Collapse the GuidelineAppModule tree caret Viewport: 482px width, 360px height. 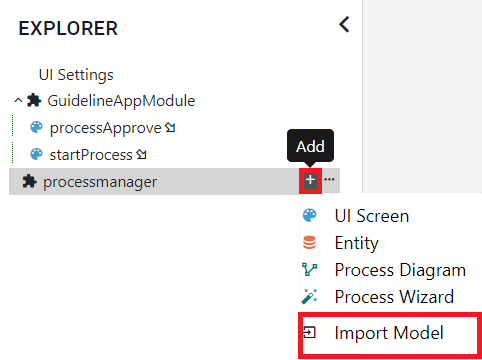point(18,100)
